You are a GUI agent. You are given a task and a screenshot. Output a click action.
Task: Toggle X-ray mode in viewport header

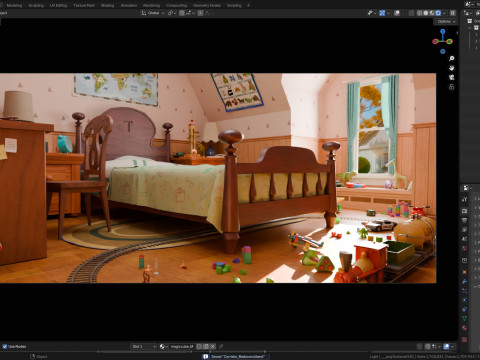coord(412,13)
